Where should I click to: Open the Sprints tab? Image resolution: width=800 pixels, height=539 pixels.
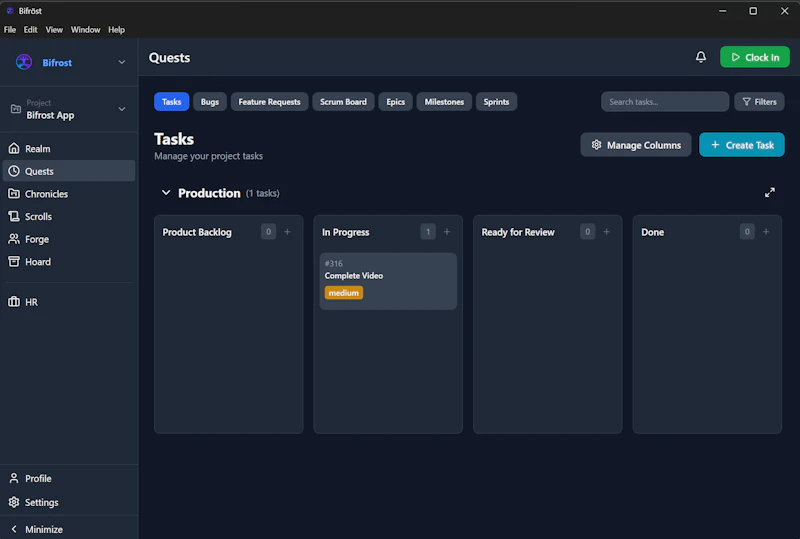496,102
